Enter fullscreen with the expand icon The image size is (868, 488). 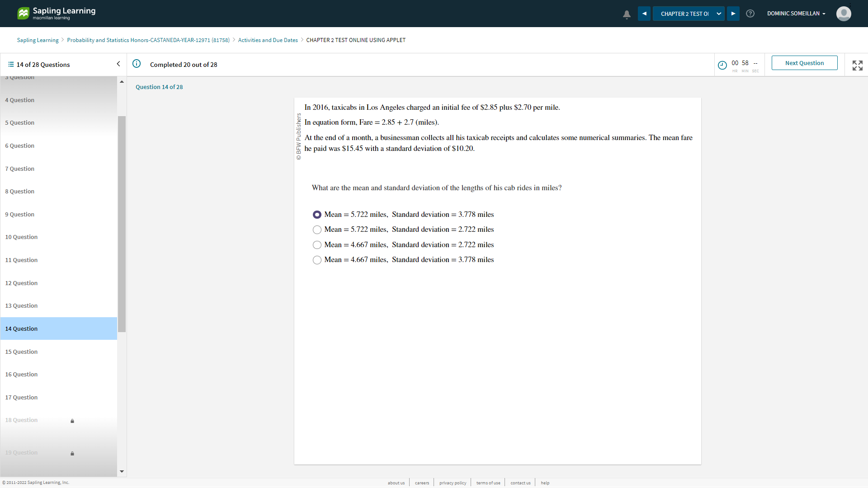click(857, 65)
